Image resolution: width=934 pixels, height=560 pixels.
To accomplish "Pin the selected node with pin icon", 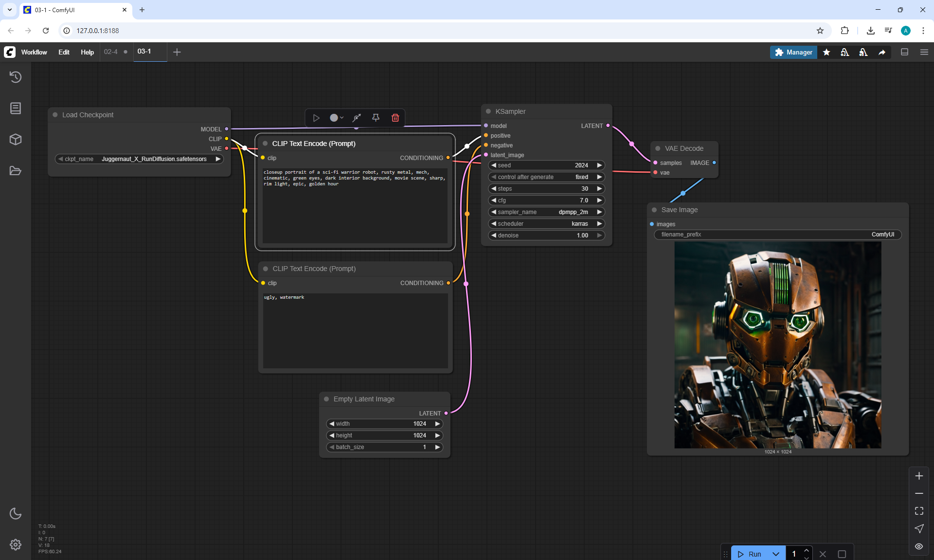I will (376, 118).
